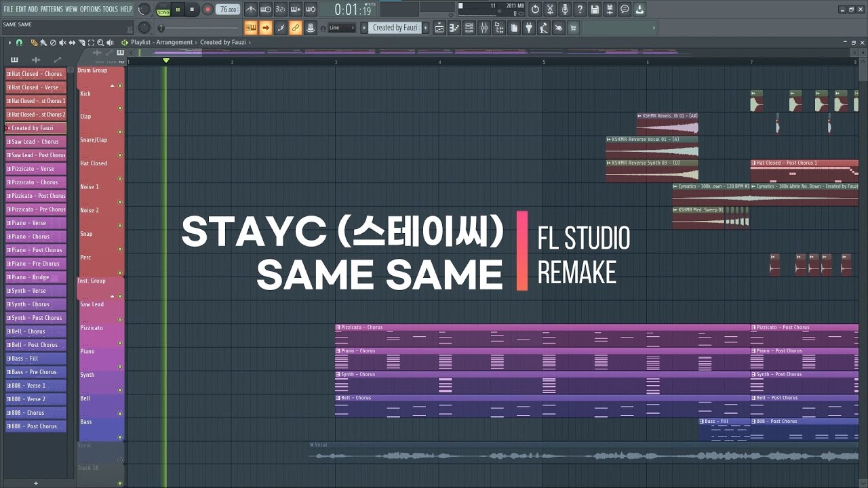The width and height of the screenshot is (868, 488).
Task: Open the Created by Fauzi pattern selector
Action: 395,28
